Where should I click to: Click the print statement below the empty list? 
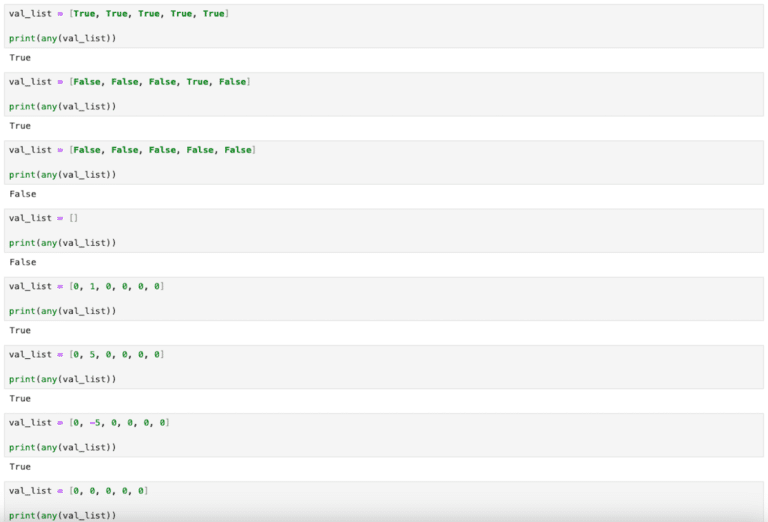[x=62, y=243]
